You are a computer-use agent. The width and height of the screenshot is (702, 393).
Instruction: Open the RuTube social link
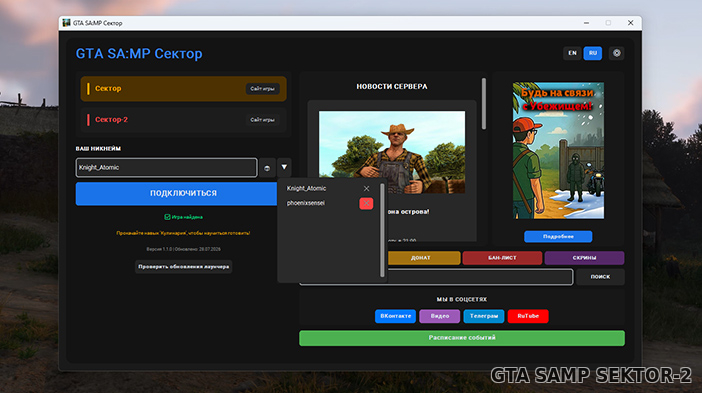pos(528,316)
